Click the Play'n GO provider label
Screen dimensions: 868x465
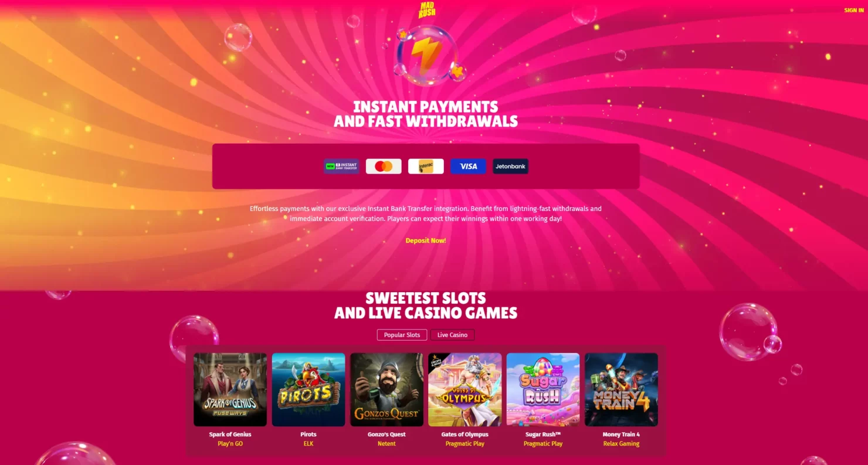point(230,444)
